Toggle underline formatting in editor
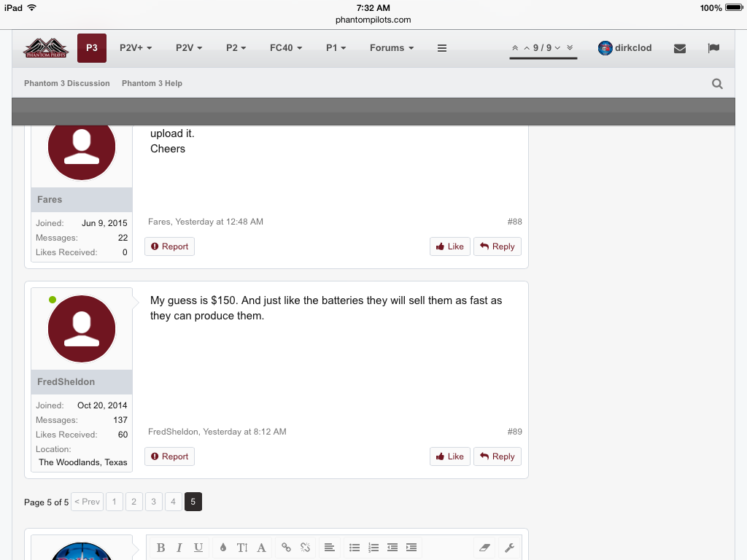The image size is (747, 560). [x=198, y=548]
